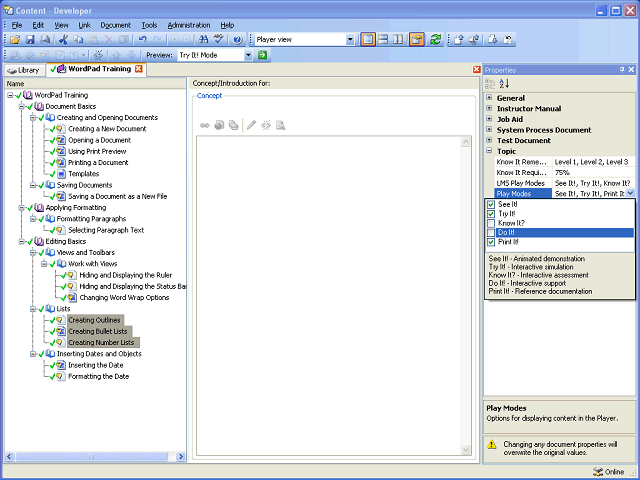Uncheck the See It! play mode
Viewport: 640px width, 480px height.
click(x=491, y=204)
